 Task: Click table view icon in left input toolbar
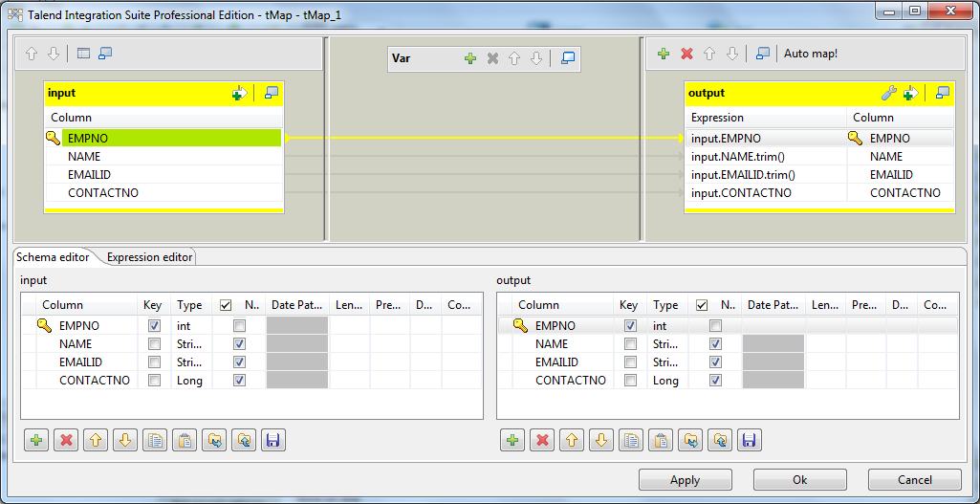(84, 54)
